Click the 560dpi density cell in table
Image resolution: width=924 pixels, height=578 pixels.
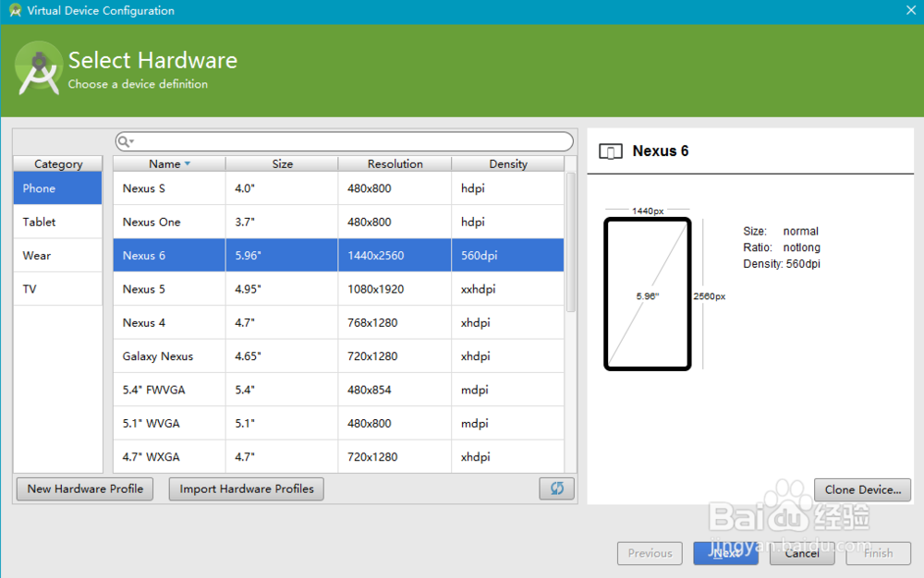coord(508,256)
